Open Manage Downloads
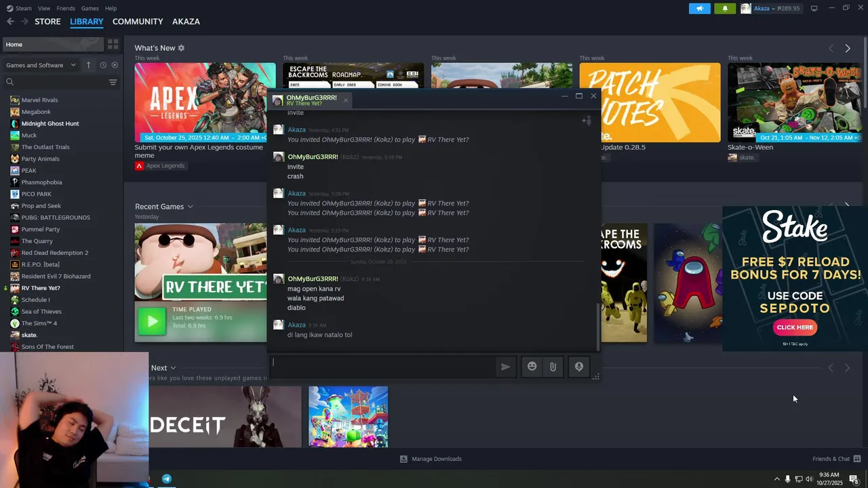The image size is (868, 488). (431, 459)
